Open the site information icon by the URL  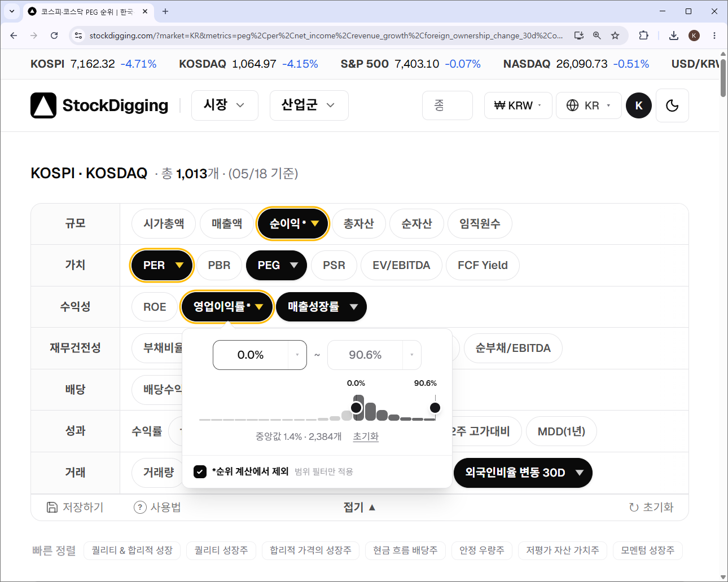coord(78,35)
